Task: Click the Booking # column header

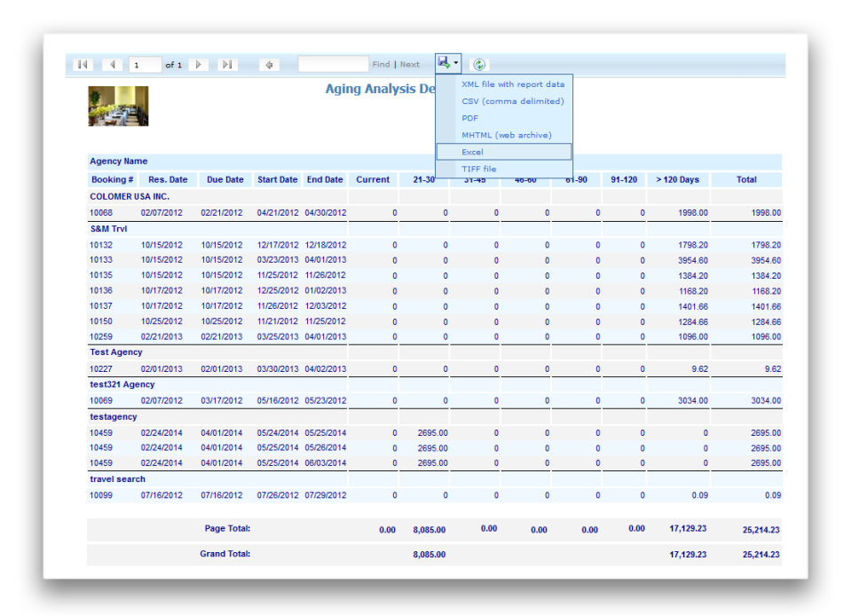Action: pyautogui.click(x=112, y=180)
